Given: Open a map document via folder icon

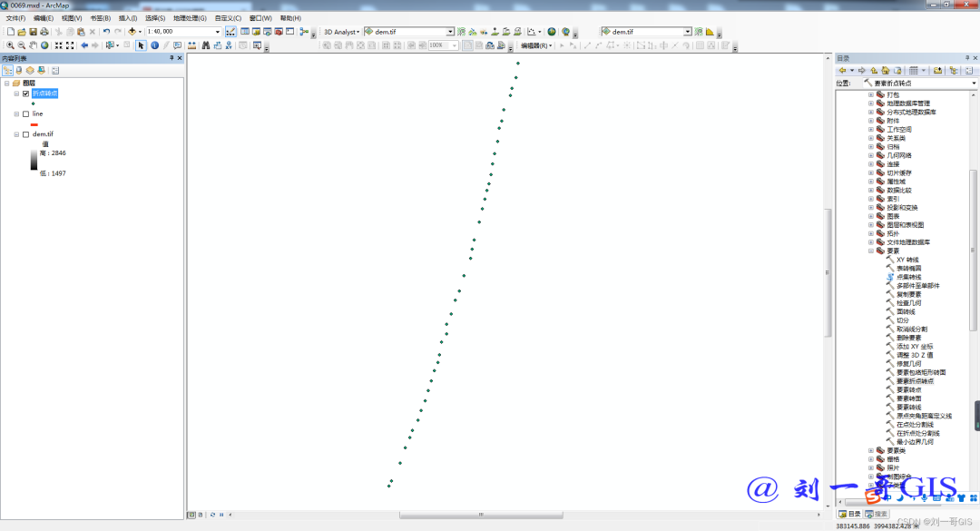Looking at the screenshot, I should 22,31.
